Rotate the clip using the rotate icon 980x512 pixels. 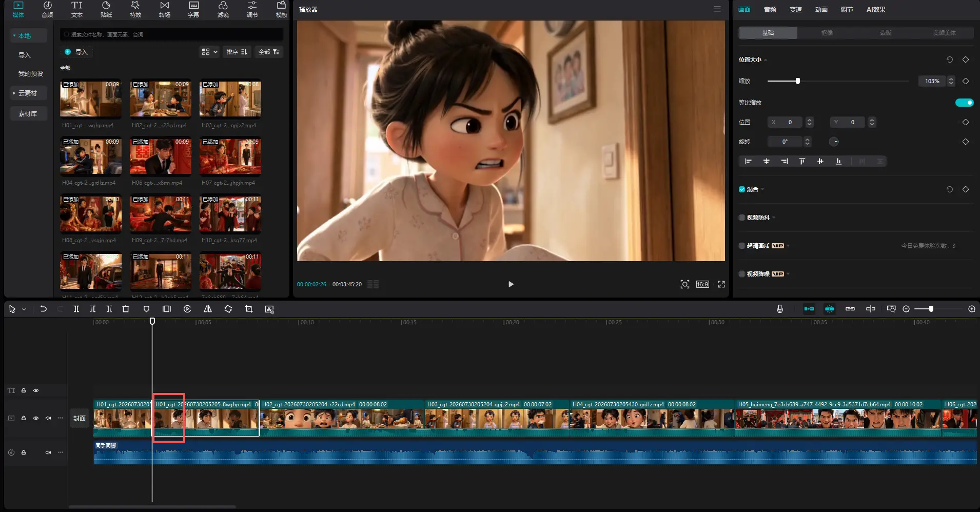point(228,309)
